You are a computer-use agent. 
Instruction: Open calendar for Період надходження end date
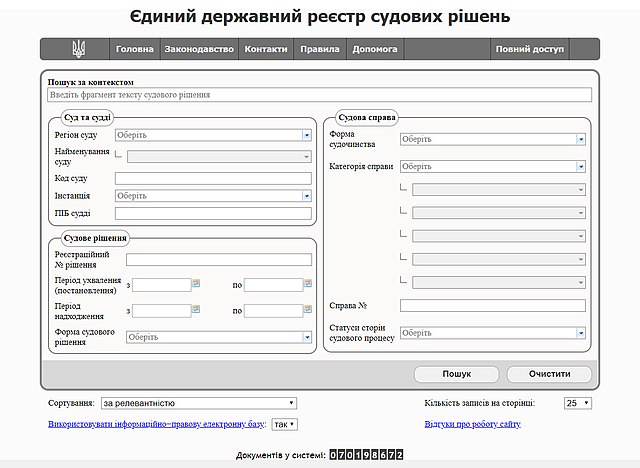pos(308,309)
